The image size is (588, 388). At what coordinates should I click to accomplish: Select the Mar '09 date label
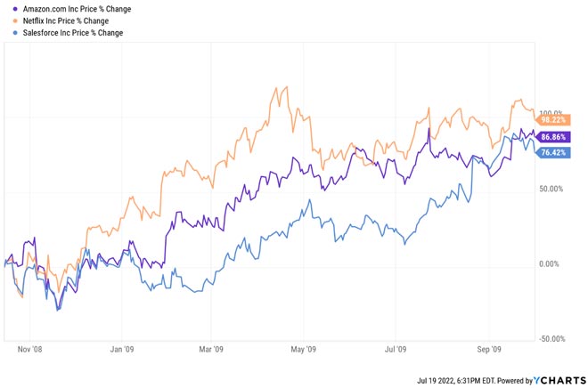[211, 350]
